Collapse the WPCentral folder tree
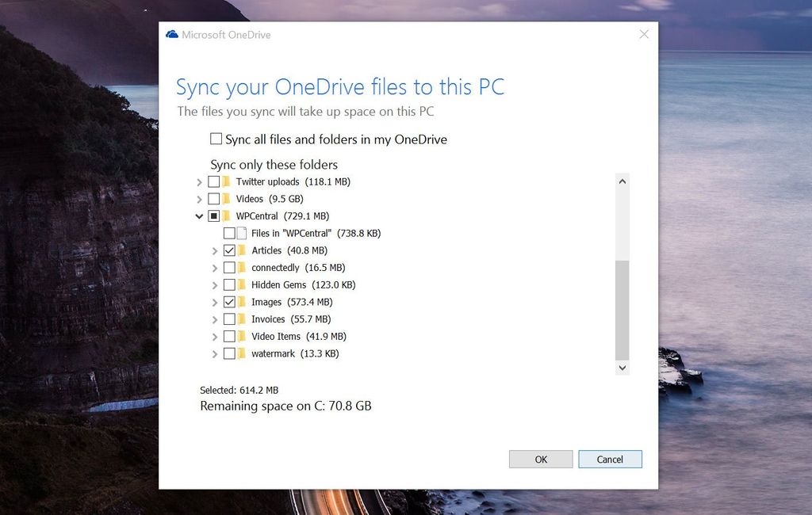 coord(199,216)
